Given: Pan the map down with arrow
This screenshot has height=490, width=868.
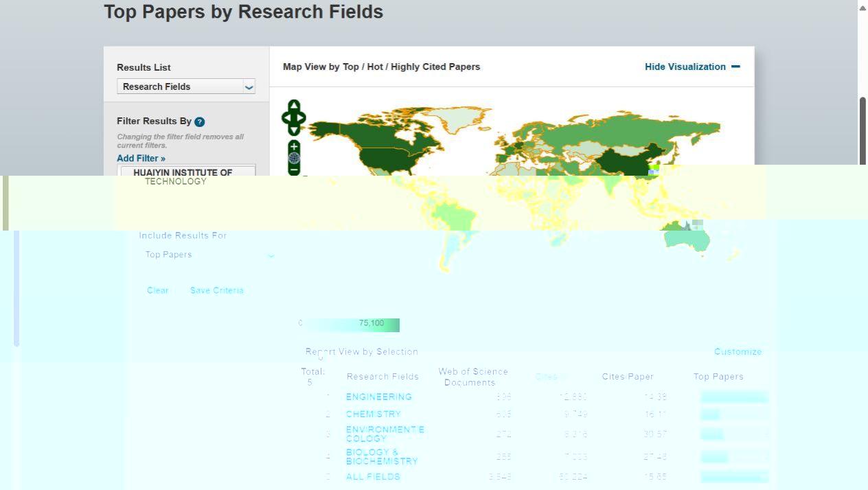Looking at the screenshot, I should tap(294, 130).
